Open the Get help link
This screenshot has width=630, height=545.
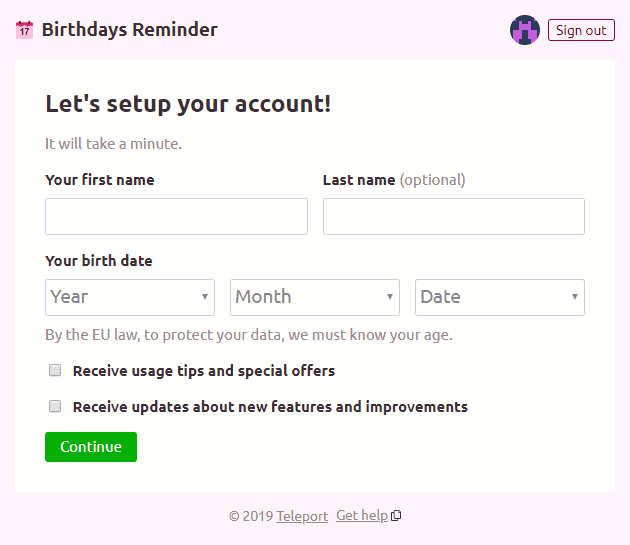(x=361, y=516)
